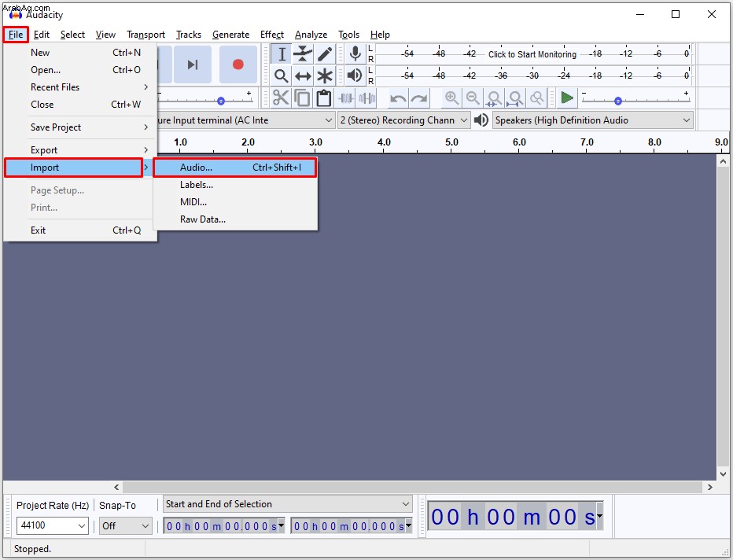Click the Copy icon
This screenshot has width=733, height=560.
(x=303, y=98)
